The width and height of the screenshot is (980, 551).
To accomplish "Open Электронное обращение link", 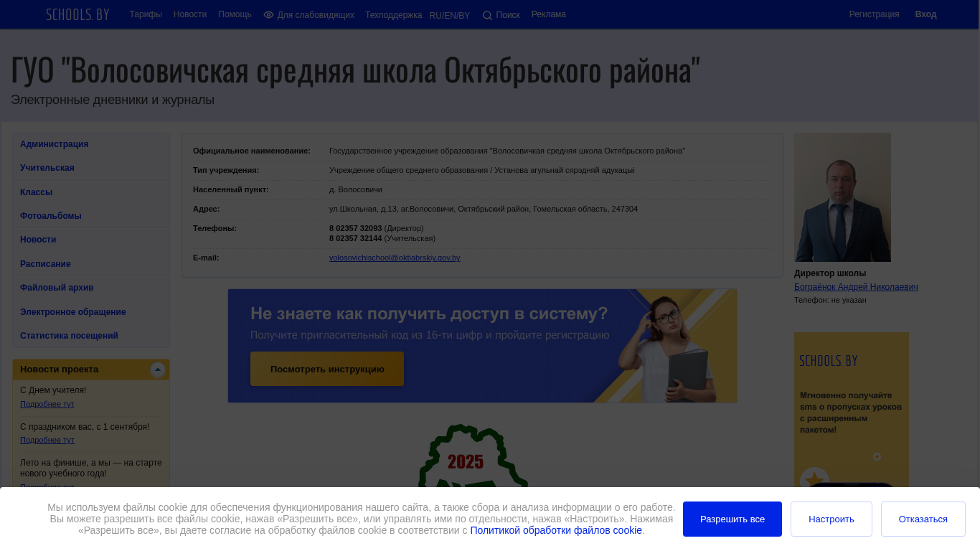I will pyautogui.click(x=91, y=312).
